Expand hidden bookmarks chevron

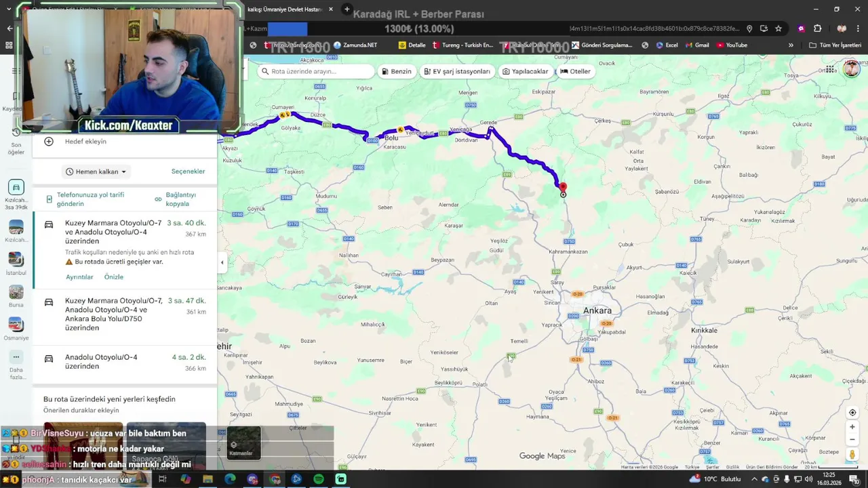(x=791, y=45)
